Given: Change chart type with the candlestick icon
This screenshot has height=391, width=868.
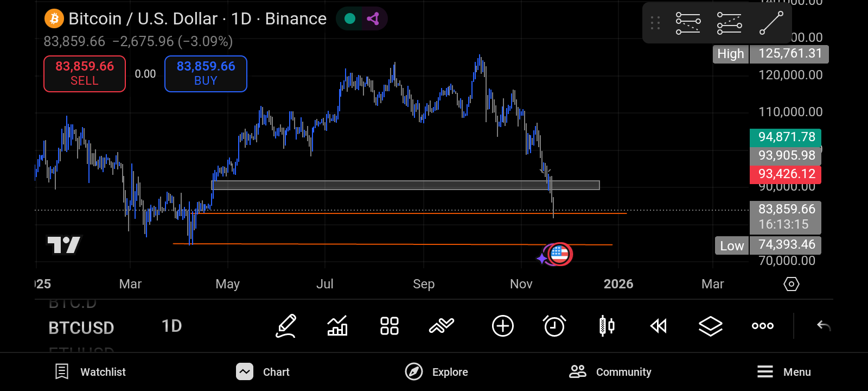Looking at the screenshot, I should [607, 326].
